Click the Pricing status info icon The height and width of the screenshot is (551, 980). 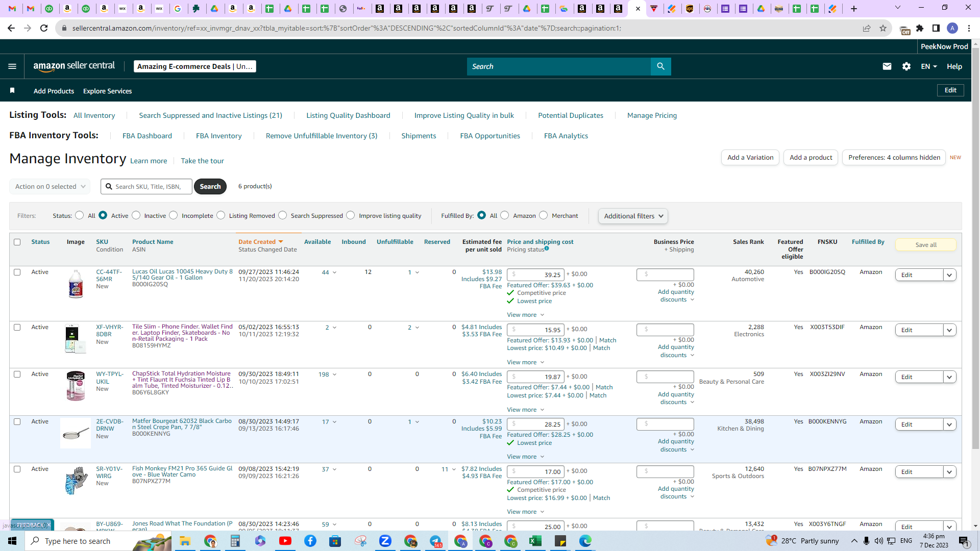tap(547, 248)
